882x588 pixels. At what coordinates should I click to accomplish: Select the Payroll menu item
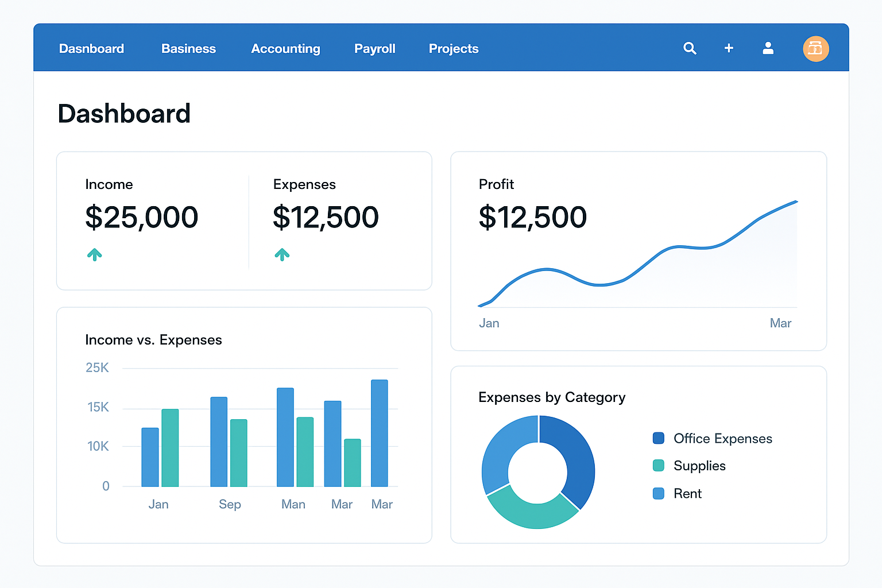tap(374, 49)
